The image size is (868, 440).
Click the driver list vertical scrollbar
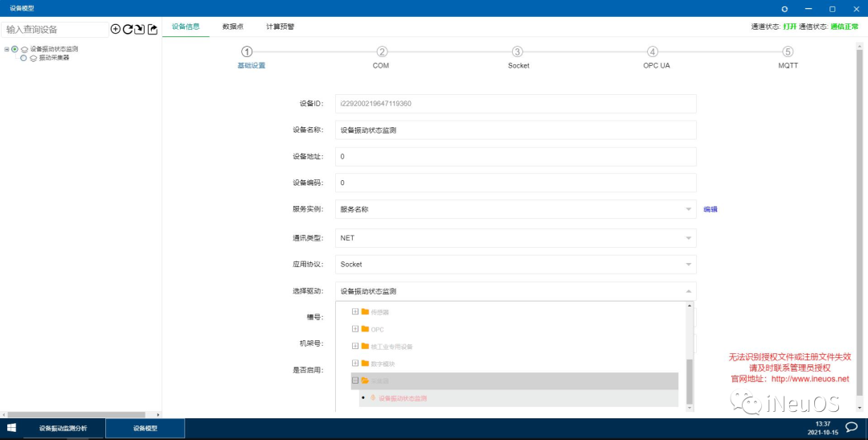690,381
